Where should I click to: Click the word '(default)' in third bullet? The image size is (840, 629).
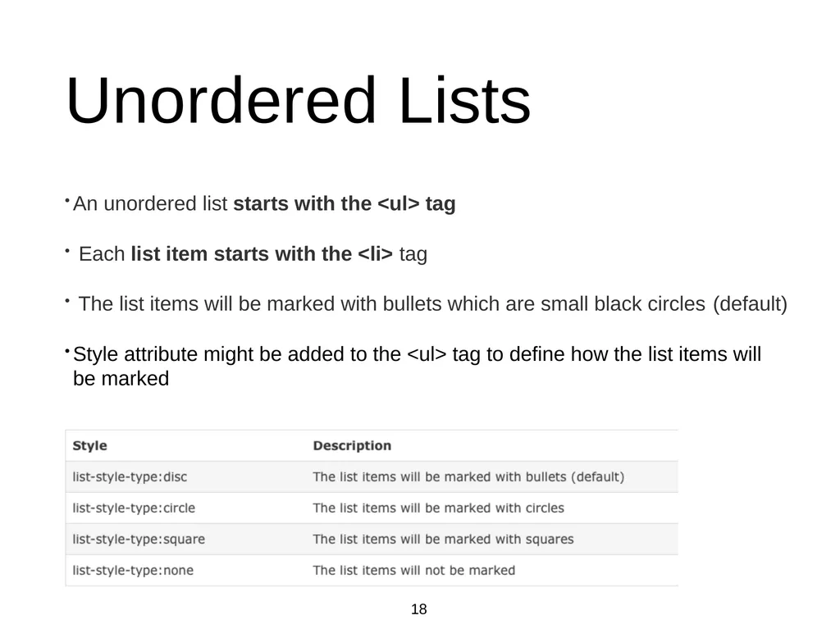point(750,303)
